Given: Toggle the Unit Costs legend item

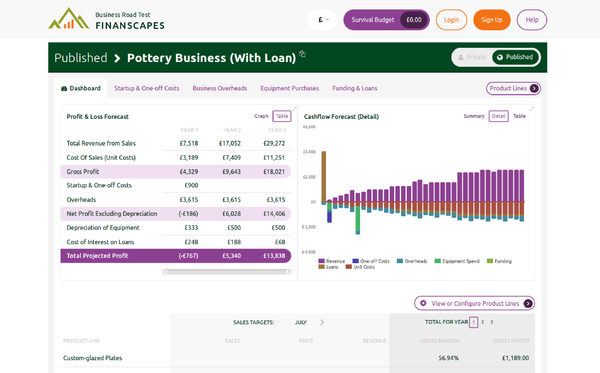Looking at the screenshot, I should click(360, 267).
